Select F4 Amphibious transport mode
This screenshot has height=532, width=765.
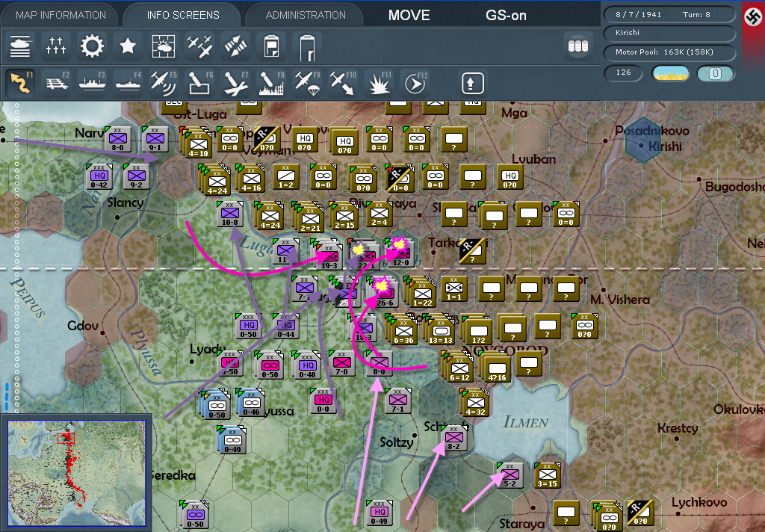coord(128,82)
